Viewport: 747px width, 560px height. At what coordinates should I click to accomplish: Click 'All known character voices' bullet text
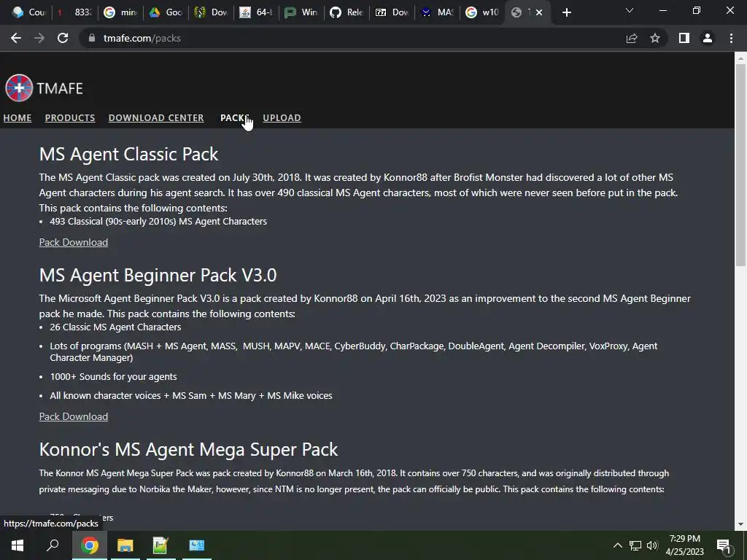(191, 395)
